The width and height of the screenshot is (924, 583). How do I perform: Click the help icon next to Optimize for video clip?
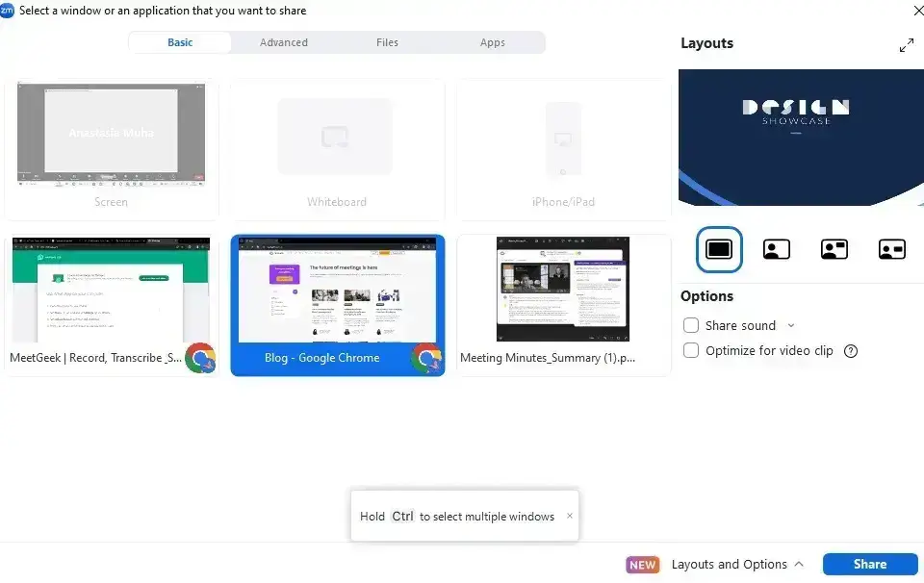(x=850, y=351)
